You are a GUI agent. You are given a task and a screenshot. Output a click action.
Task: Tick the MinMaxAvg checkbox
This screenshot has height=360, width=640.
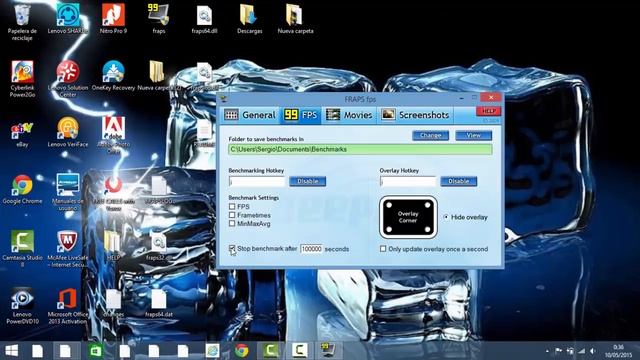[232, 224]
